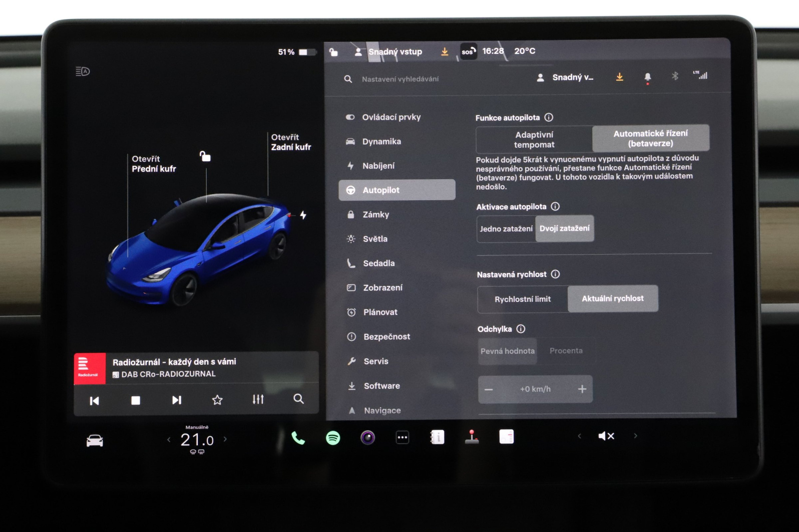Screen dimensions: 799x532
Task: Open the Calendar app icon
Action: pos(506,437)
